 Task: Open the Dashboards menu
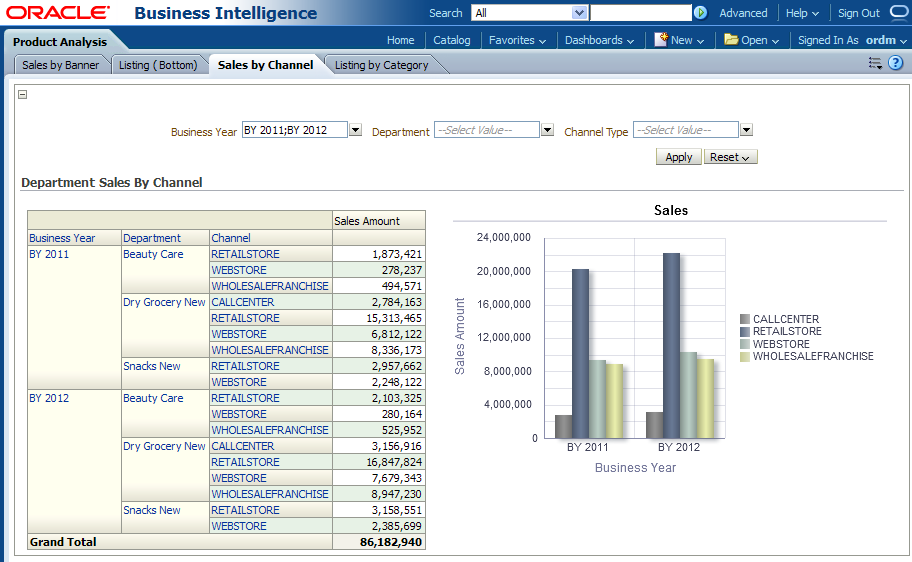point(599,40)
